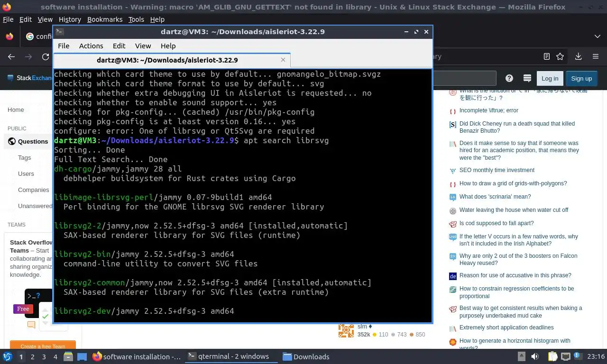Screen dimensions: 607x364
Task: Open the Falcon Heavy boosters question
Action: (518, 259)
